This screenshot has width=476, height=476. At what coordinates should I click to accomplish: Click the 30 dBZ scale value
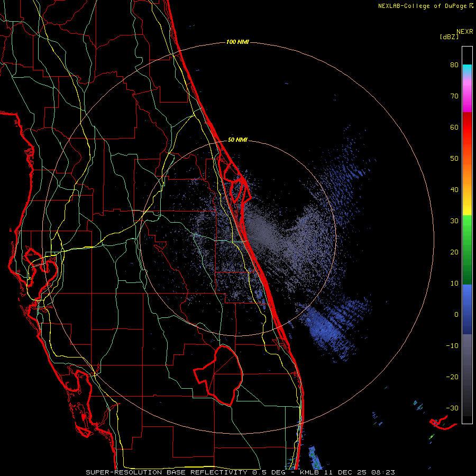pyautogui.click(x=454, y=221)
